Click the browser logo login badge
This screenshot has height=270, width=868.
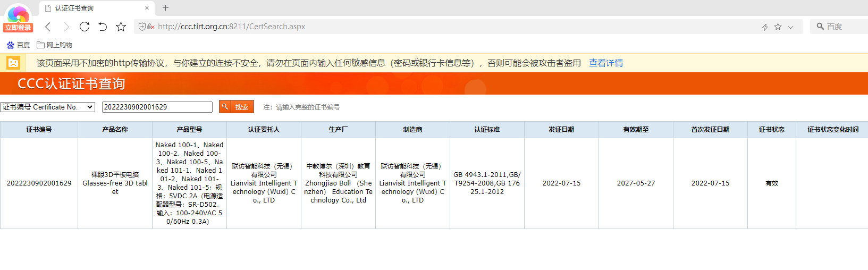(19, 19)
